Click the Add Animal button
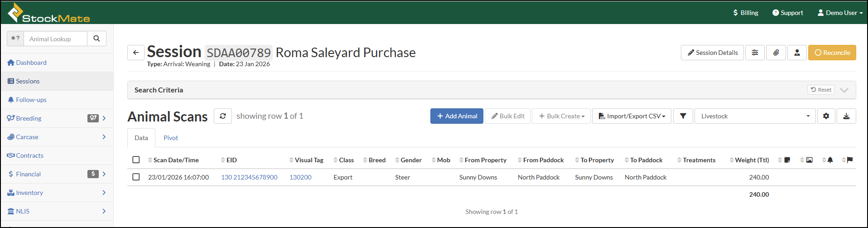 [457, 116]
